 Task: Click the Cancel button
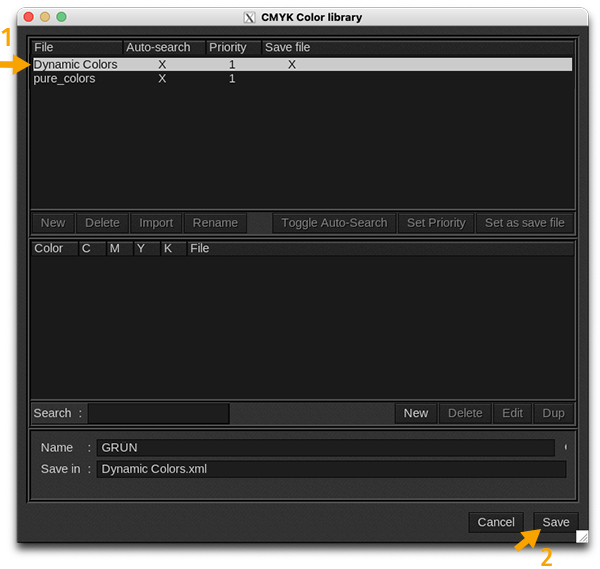[496, 522]
